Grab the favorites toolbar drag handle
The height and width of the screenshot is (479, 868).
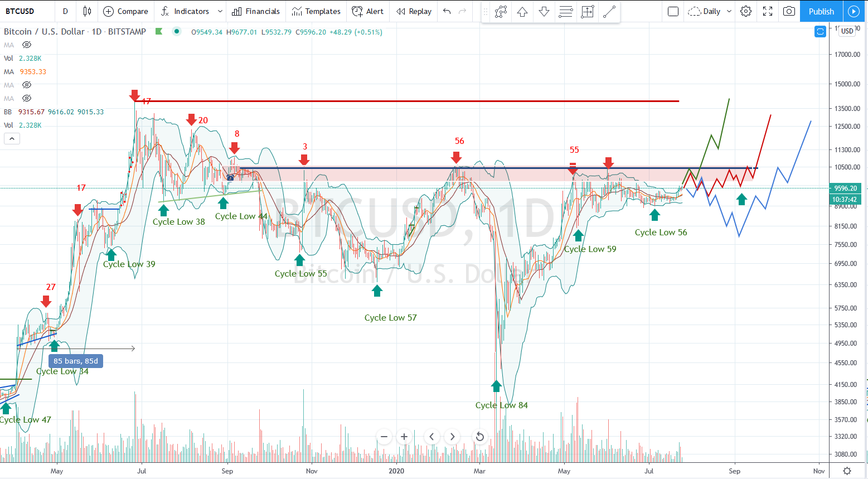click(x=486, y=12)
